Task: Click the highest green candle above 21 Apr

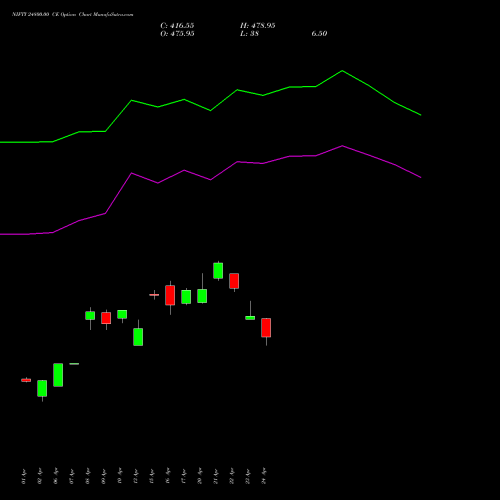Action: (218, 271)
